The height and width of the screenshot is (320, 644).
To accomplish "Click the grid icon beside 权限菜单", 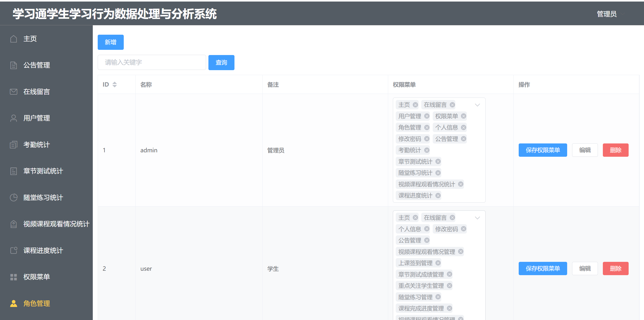I will [14, 277].
